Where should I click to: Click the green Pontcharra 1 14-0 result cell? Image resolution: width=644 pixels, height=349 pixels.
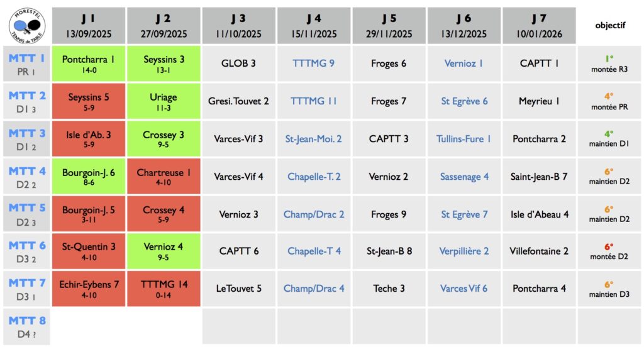[89, 64]
